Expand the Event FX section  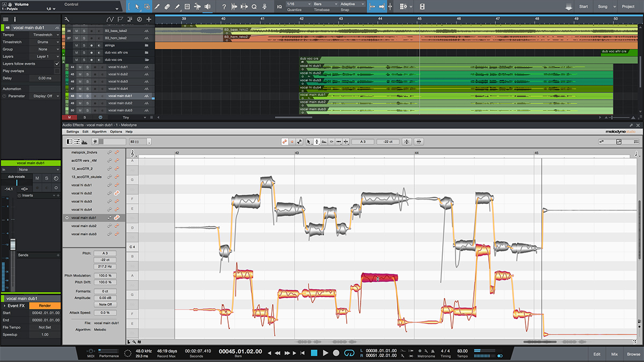click(5, 306)
